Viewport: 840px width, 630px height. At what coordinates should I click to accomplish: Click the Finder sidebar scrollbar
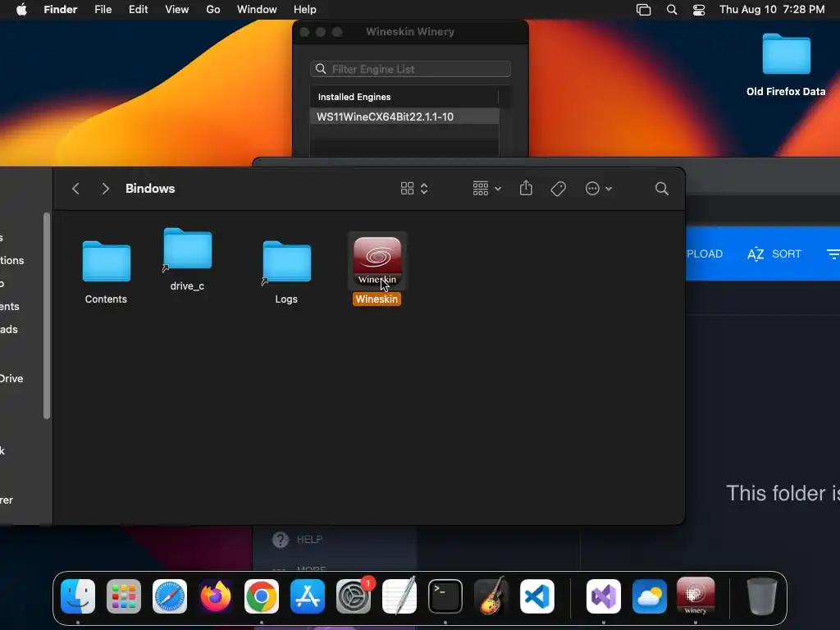47,316
